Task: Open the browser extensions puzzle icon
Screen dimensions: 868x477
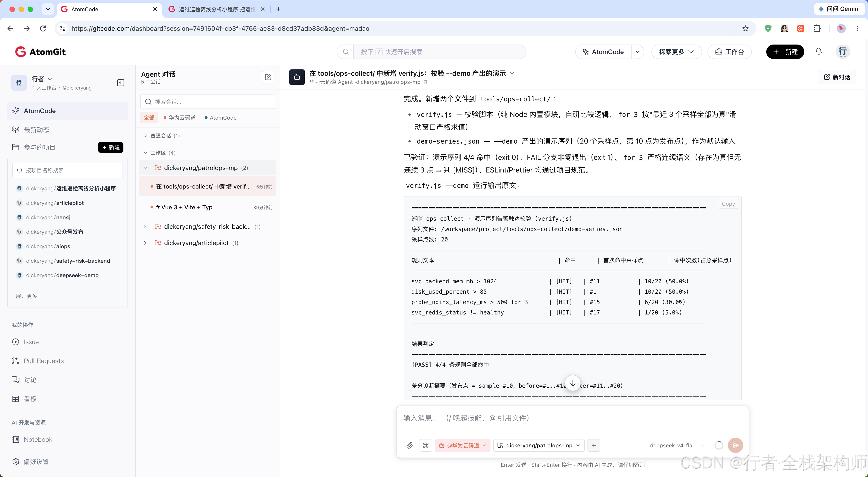Action: (x=817, y=29)
